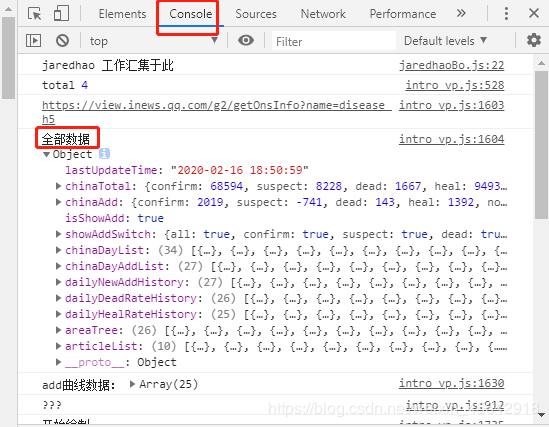Open source link intro_vp.js:1603
This screenshot has width=549, height=427.
pos(452,105)
